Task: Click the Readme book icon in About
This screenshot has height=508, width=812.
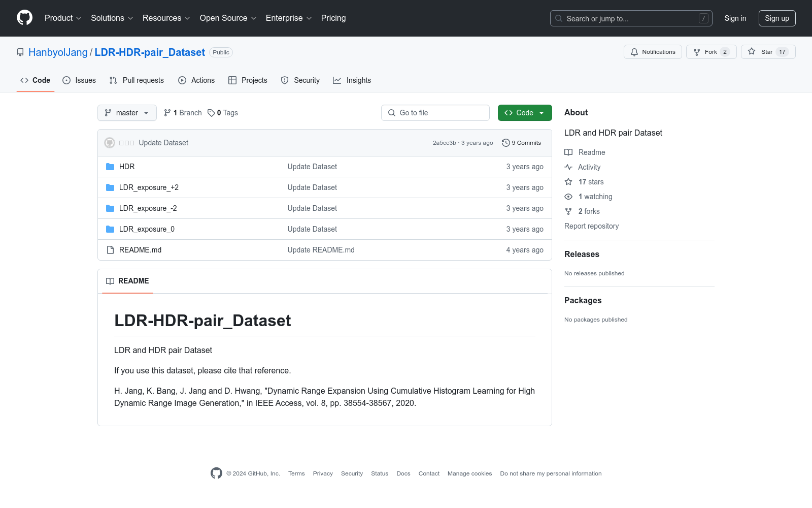Action: pyautogui.click(x=568, y=152)
